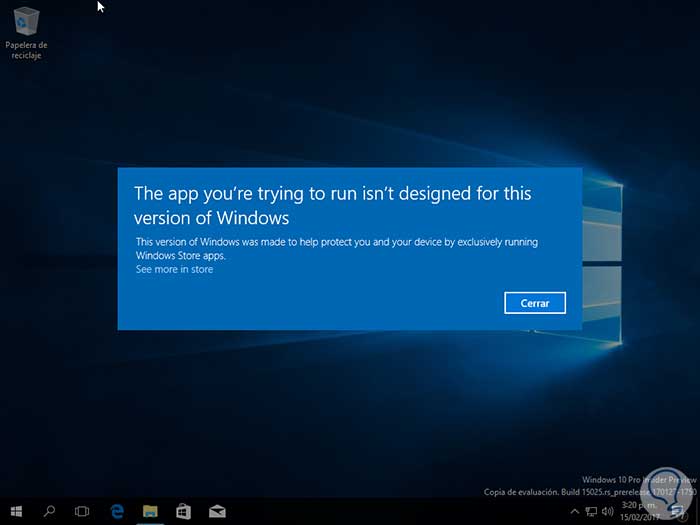Viewport: 700px width, 525px height.
Task: Open the 'See more in store' link
Action: pos(175,269)
